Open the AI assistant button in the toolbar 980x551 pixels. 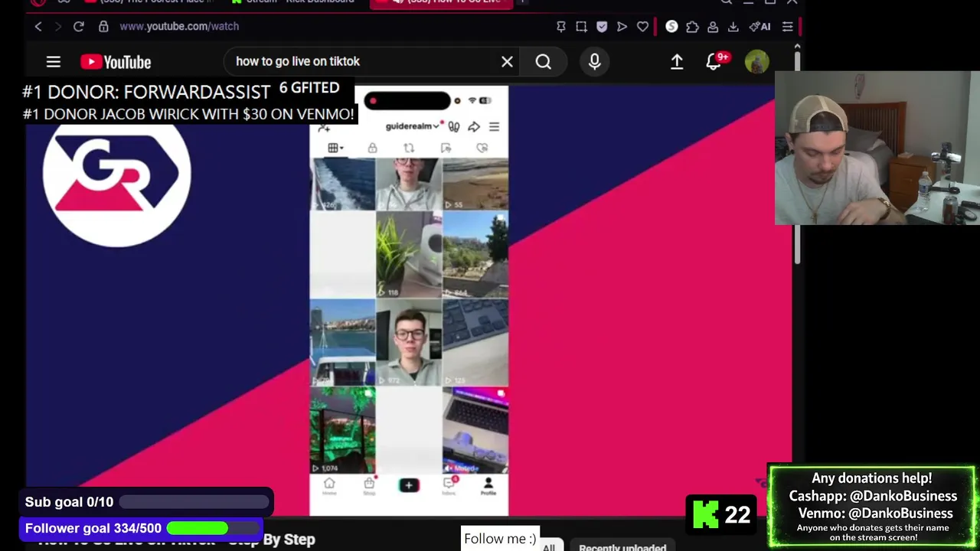click(760, 26)
